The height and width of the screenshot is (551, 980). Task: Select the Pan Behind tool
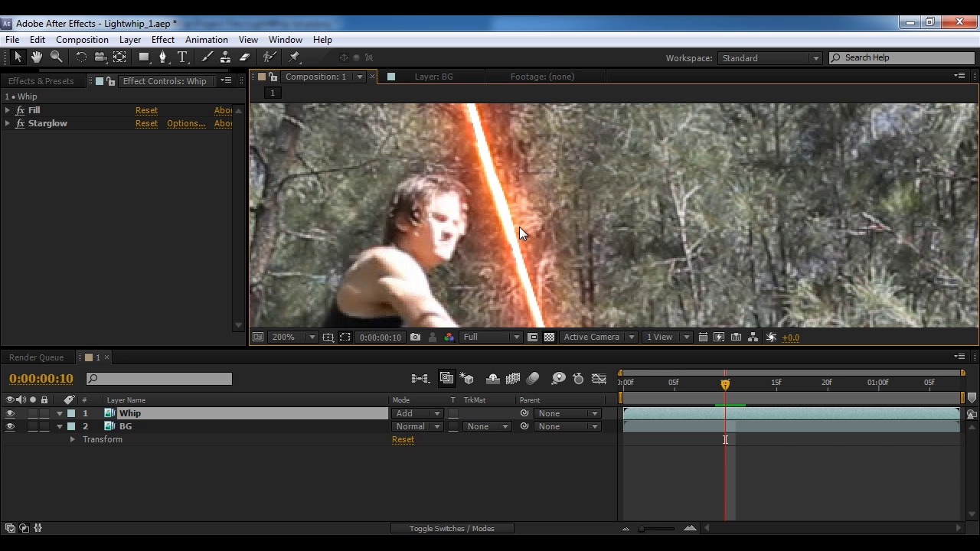click(x=120, y=57)
